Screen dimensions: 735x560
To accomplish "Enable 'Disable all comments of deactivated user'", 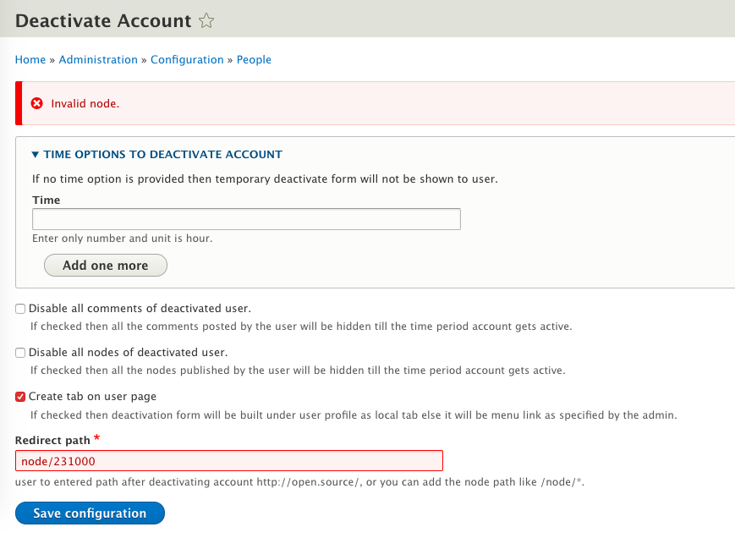I will (x=19, y=308).
